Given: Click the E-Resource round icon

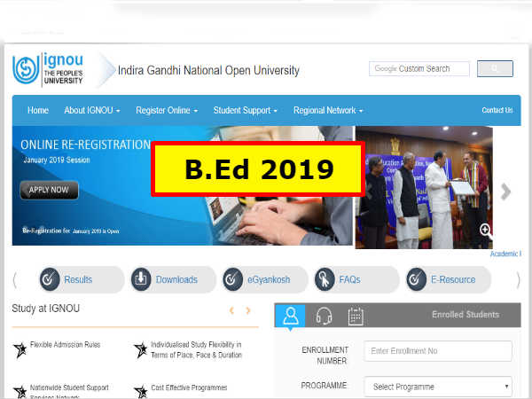Looking at the screenshot, I should [x=418, y=280].
